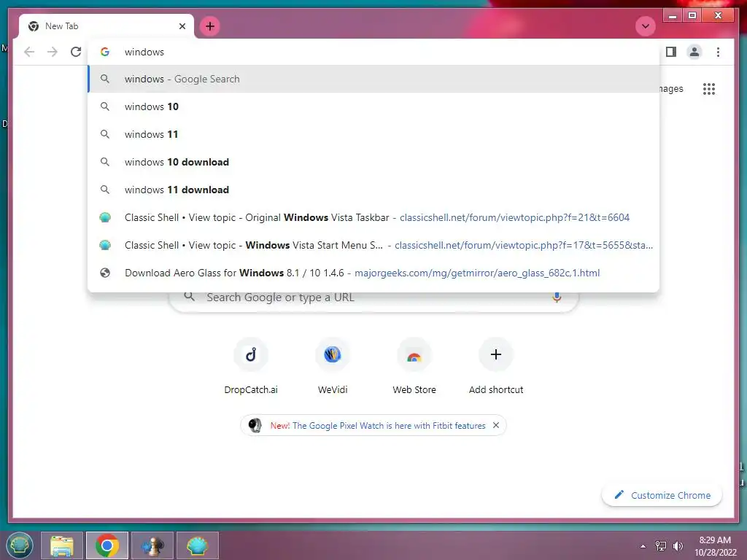Image resolution: width=747 pixels, height=560 pixels.
Task: Pick 'windows 10 download' suggestion
Action: [374, 162]
